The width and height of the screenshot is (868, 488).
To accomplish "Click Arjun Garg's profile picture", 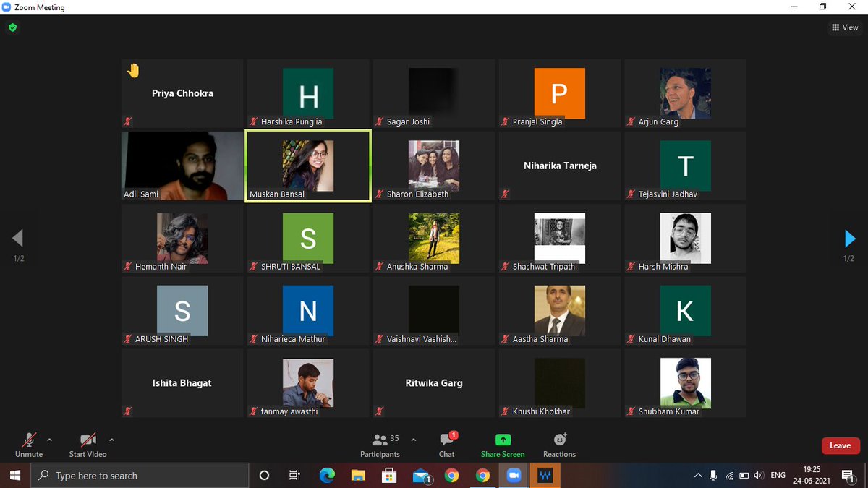I will [685, 93].
